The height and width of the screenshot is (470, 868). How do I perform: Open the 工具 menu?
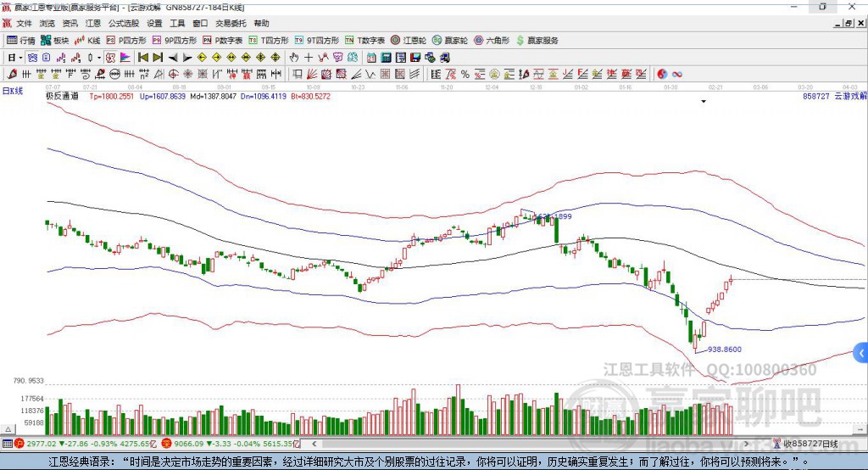(177, 23)
